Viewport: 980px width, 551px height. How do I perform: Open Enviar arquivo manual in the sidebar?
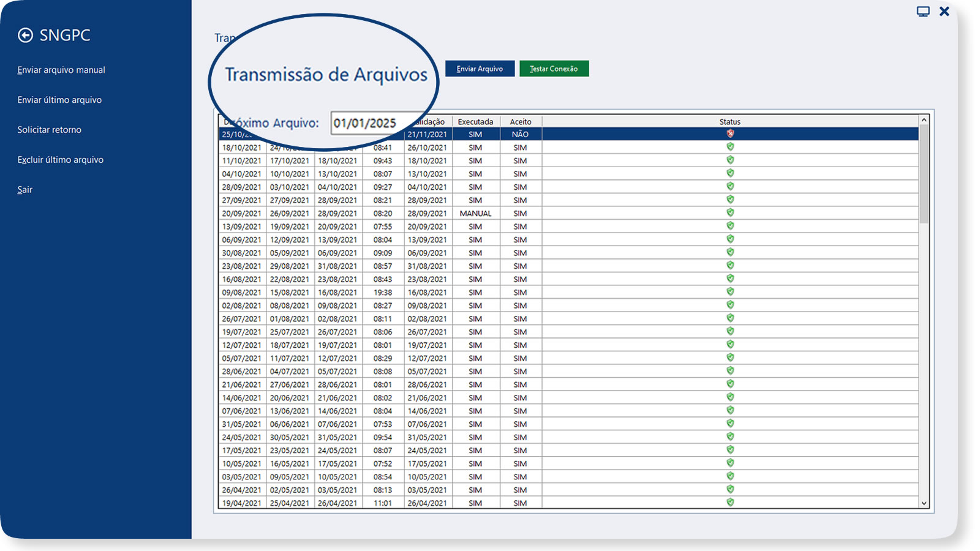pos(61,70)
